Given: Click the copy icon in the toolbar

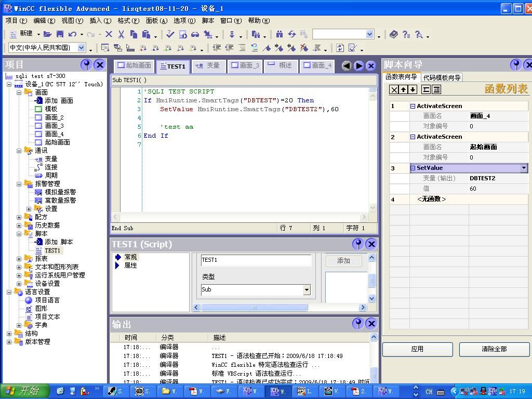Looking at the screenshot, I should pos(134,34).
